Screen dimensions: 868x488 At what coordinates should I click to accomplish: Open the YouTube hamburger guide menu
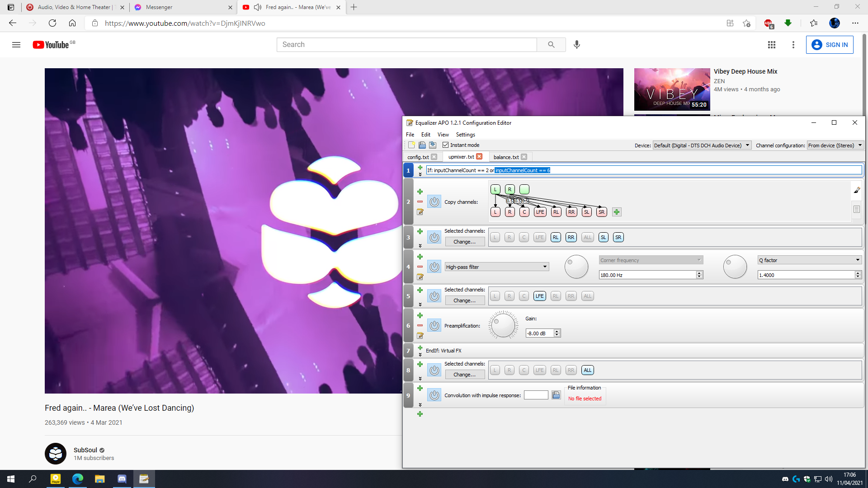coord(16,45)
